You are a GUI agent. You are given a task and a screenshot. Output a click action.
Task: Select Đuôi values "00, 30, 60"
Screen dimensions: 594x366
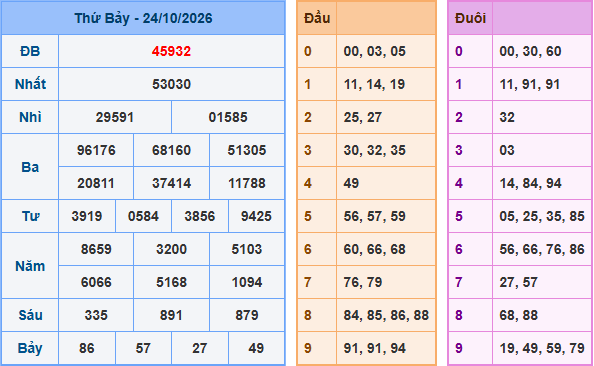[530, 51]
